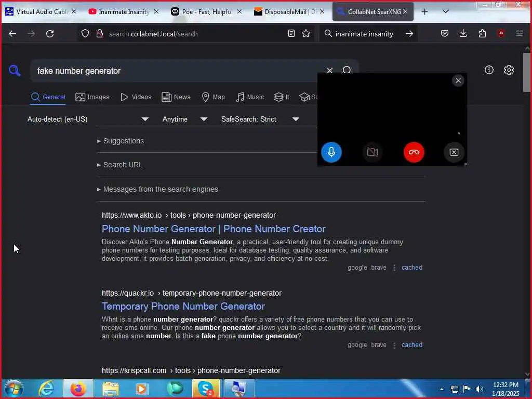Open the Firefox application menu
The height and width of the screenshot is (399, 532).
pyautogui.click(x=519, y=33)
